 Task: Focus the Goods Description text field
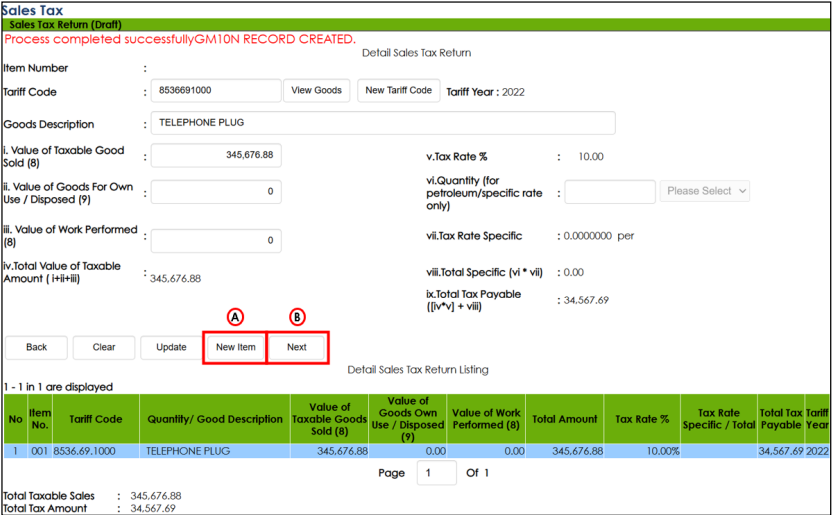click(383, 123)
